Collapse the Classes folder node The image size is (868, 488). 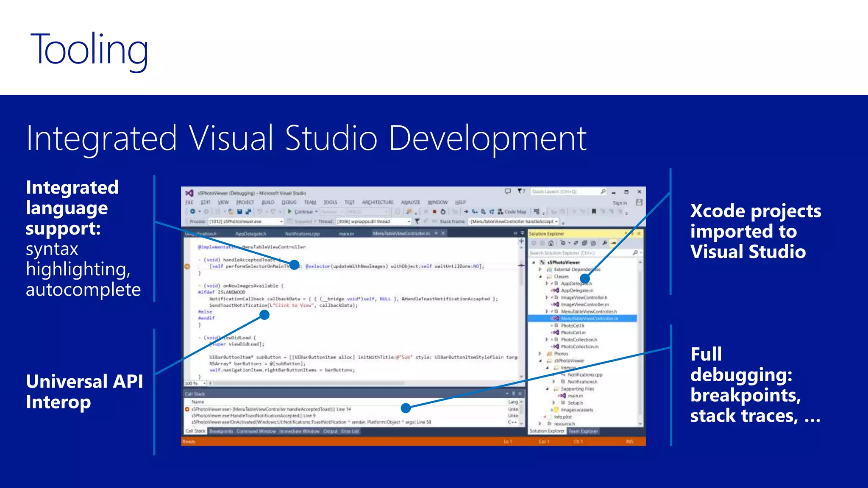[x=540, y=277]
